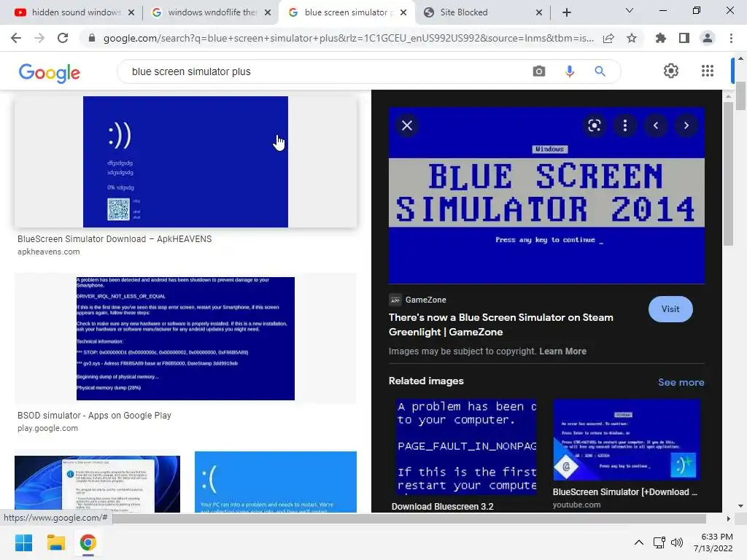Reload the current page
The width and height of the screenshot is (747, 560).
pyautogui.click(x=63, y=38)
